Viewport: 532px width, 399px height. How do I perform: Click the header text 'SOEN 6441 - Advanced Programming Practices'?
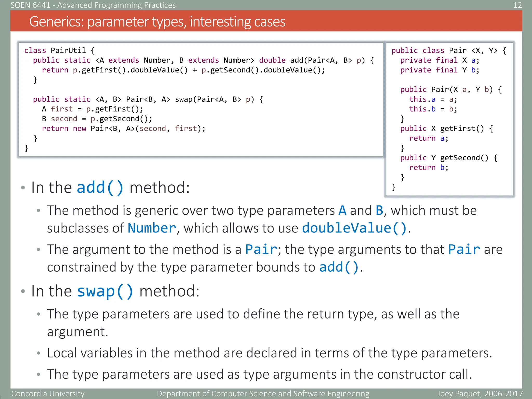coord(93,5)
